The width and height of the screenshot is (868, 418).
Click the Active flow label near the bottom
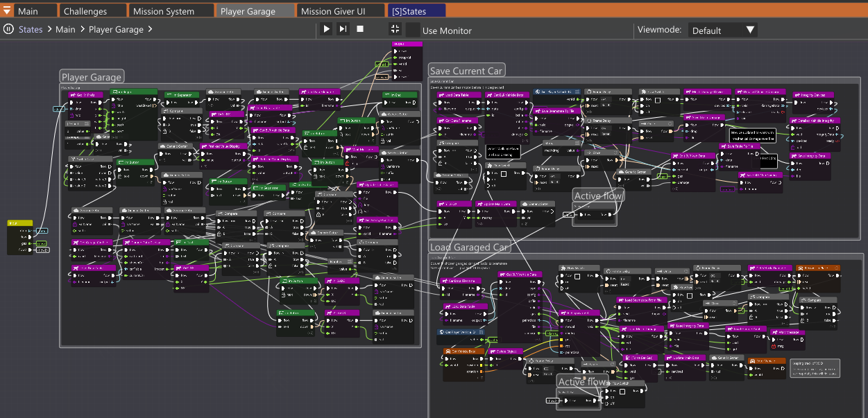click(x=584, y=381)
